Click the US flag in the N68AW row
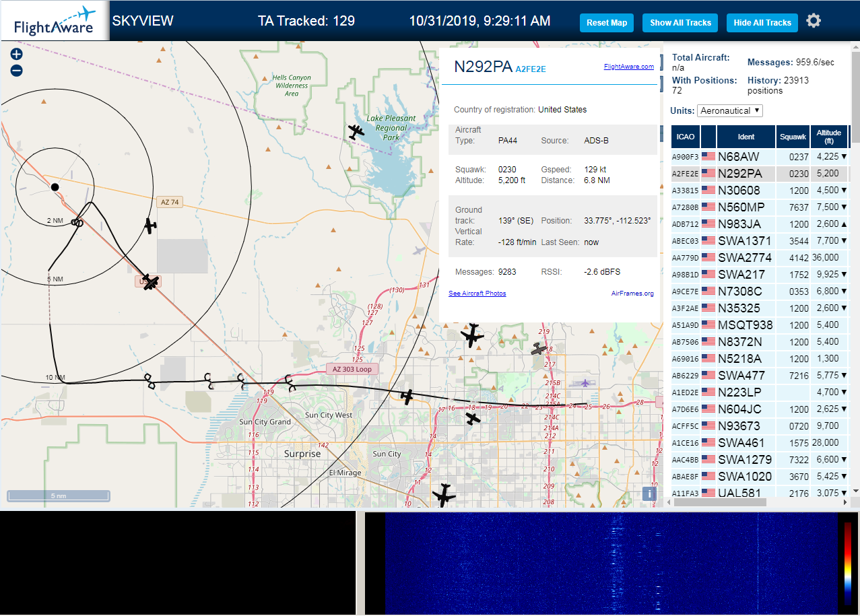860x616 pixels. 708,156
